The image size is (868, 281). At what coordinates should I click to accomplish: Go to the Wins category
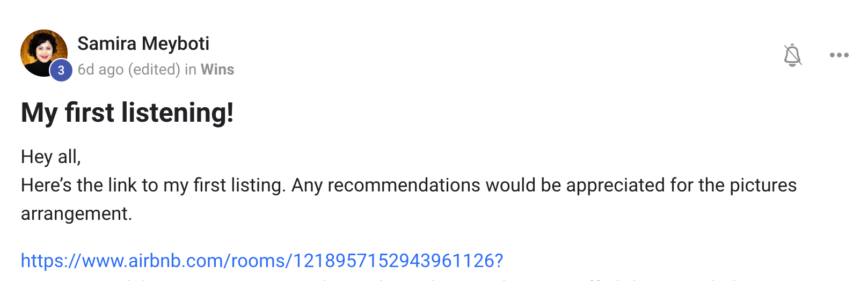pyautogui.click(x=217, y=70)
